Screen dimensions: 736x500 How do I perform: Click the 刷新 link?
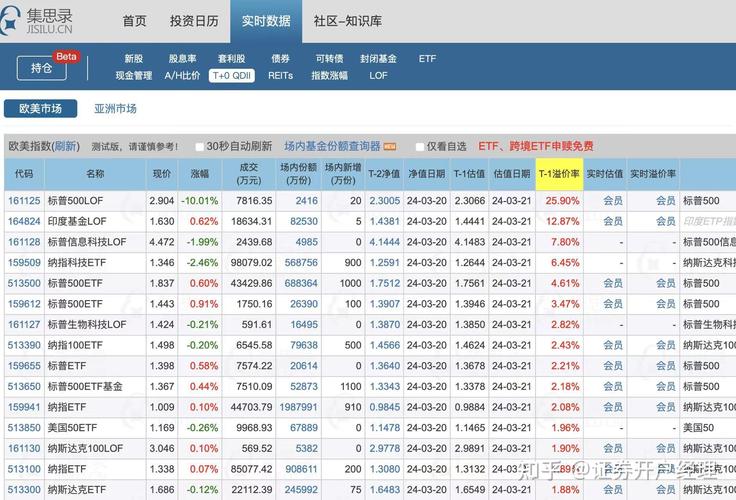pyautogui.click(x=65, y=146)
